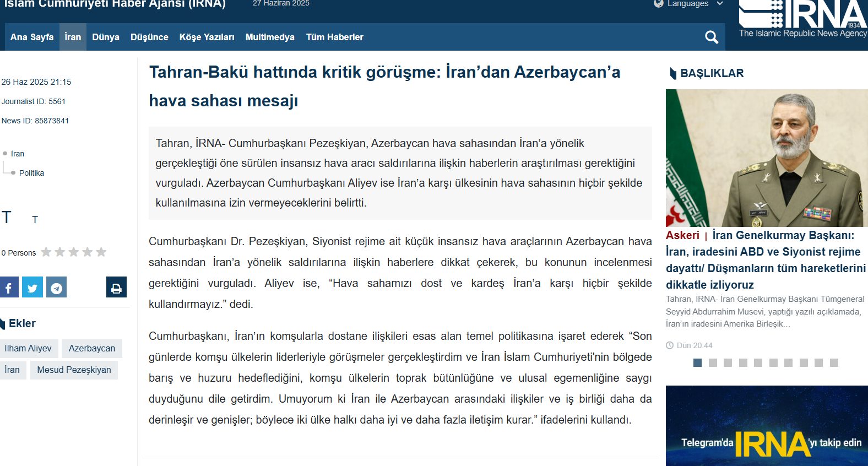
Task: Click the 26 Haz 2025 21:15 timestamp
Action: click(x=36, y=82)
